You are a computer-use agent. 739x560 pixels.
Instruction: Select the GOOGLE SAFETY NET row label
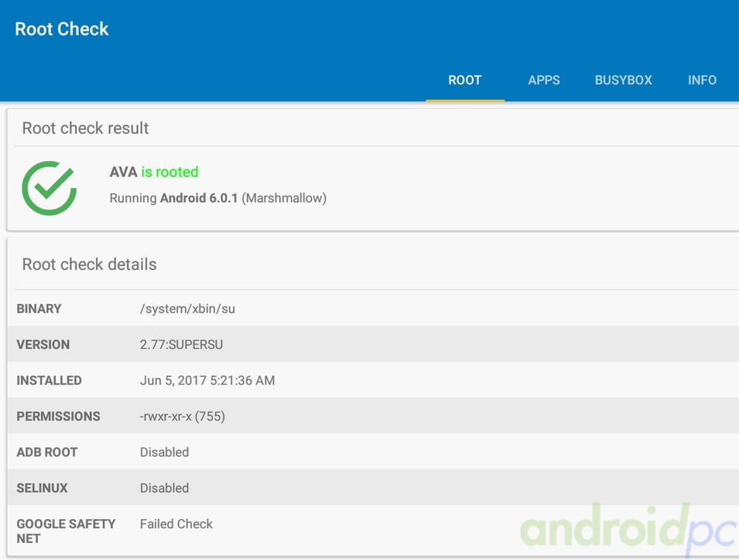(x=66, y=531)
